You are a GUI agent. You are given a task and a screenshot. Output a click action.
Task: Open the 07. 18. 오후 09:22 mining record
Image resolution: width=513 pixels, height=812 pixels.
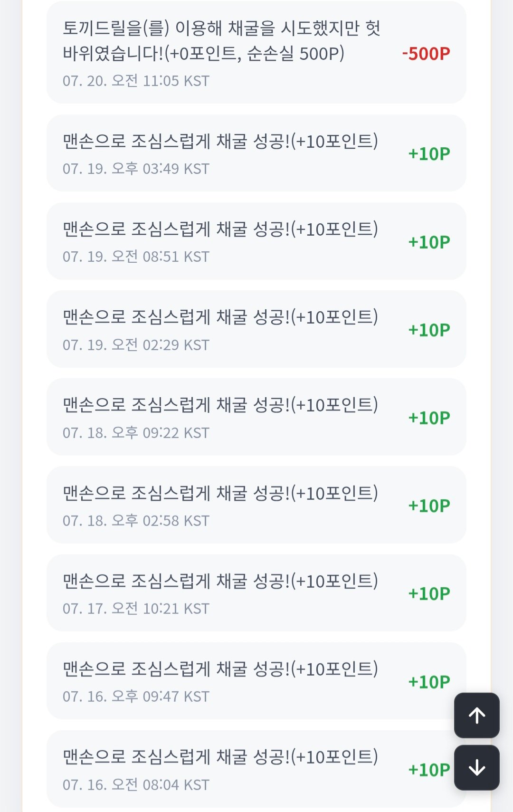[256, 417]
